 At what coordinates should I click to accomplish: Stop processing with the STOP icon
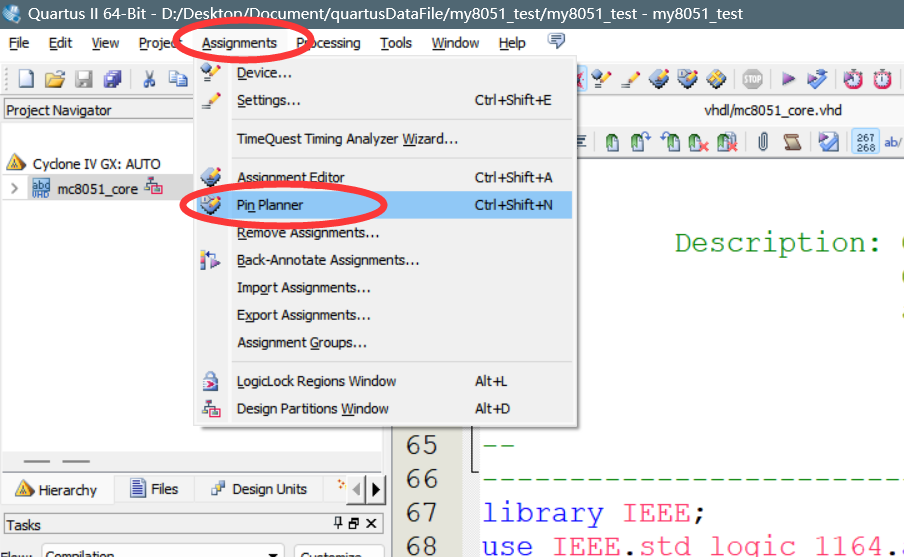tap(752, 78)
